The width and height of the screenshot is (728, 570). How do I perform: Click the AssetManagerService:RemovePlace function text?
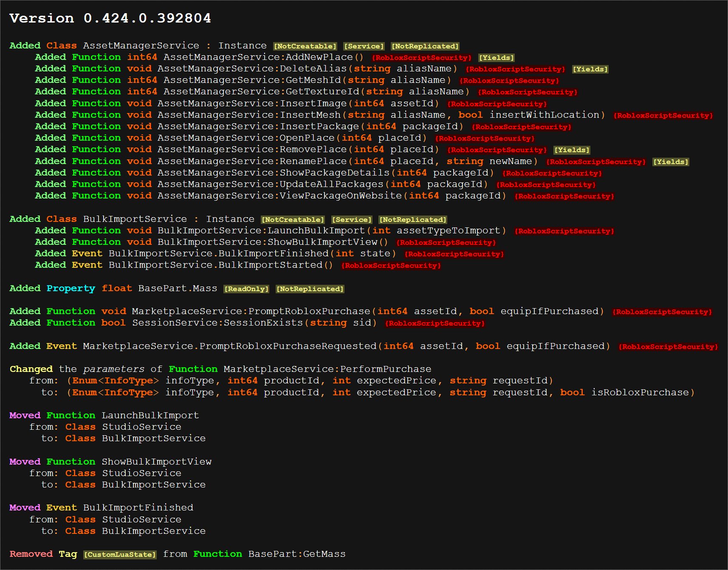[x=252, y=149]
